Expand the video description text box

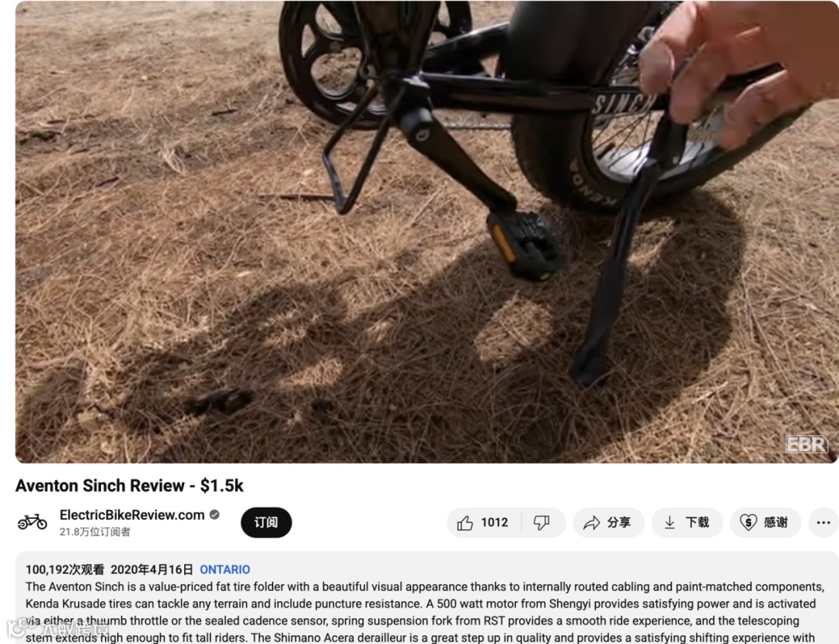pyautogui.click(x=426, y=597)
